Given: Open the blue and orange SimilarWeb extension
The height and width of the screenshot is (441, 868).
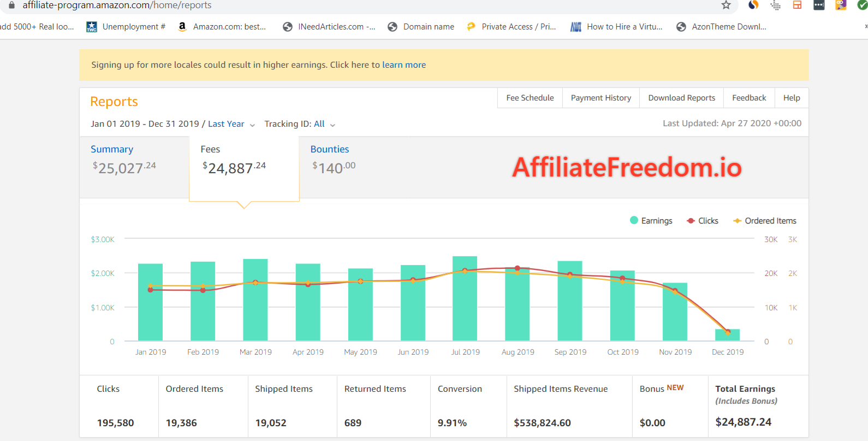Looking at the screenshot, I should click(753, 5).
